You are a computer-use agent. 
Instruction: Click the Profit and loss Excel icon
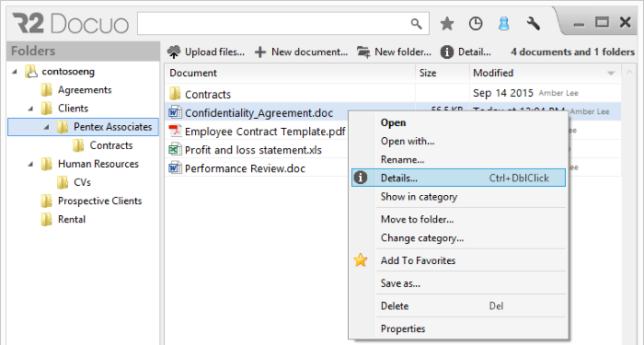pos(176,149)
